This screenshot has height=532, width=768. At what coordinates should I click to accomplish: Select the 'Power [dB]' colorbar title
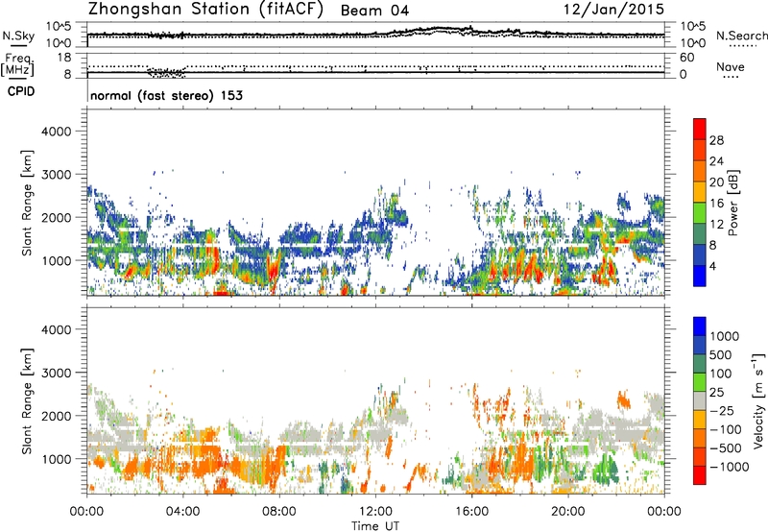[x=732, y=203]
